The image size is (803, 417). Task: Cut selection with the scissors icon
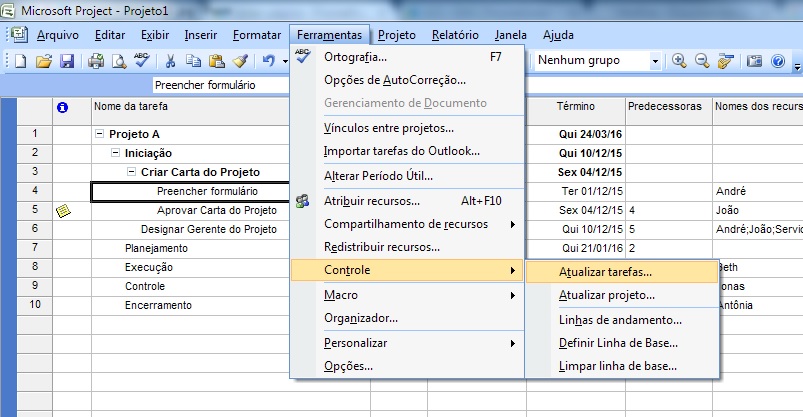[x=170, y=61]
